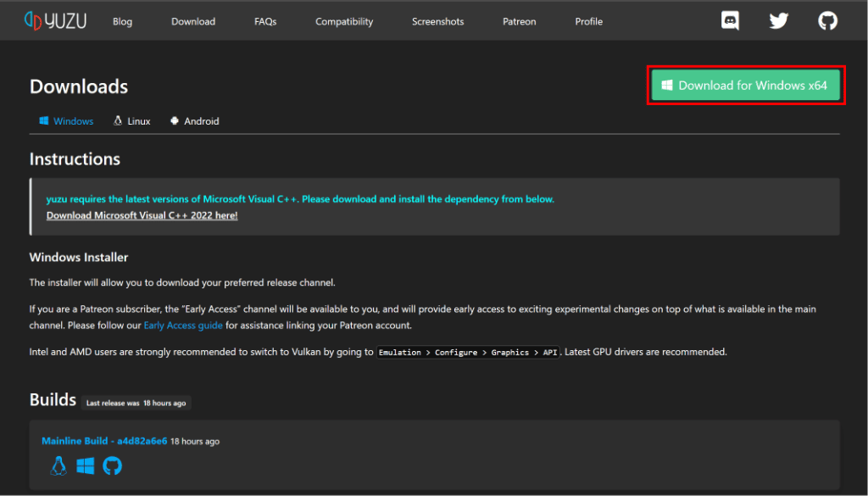Switch to the Android tab

(194, 121)
